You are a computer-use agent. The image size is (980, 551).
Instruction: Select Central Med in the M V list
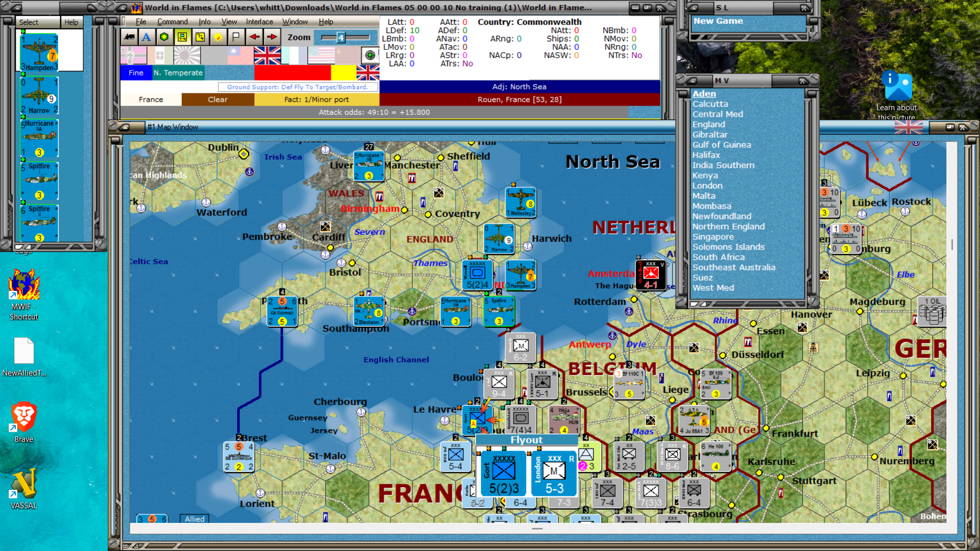(x=718, y=114)
